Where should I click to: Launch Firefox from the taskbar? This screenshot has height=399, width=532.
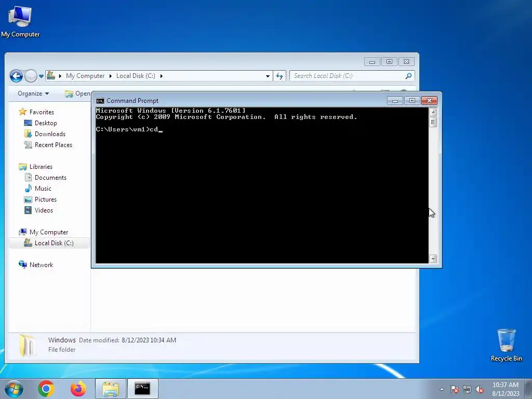pyautogui.click(x=78, y=389)
